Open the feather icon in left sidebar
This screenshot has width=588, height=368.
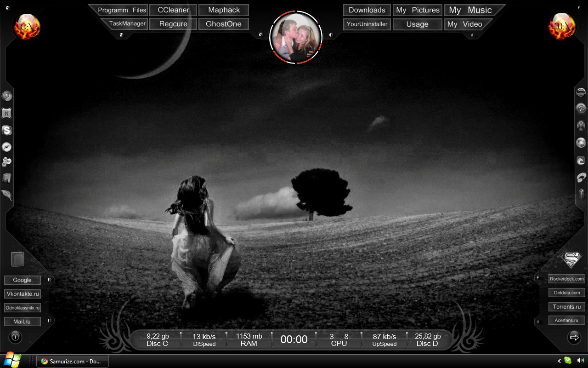point(7,195)
